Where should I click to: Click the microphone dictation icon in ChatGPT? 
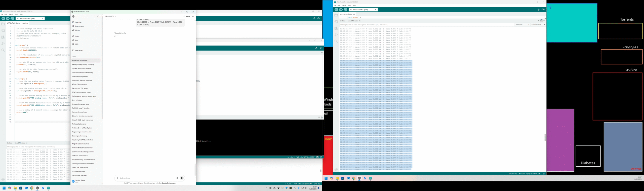177,178
